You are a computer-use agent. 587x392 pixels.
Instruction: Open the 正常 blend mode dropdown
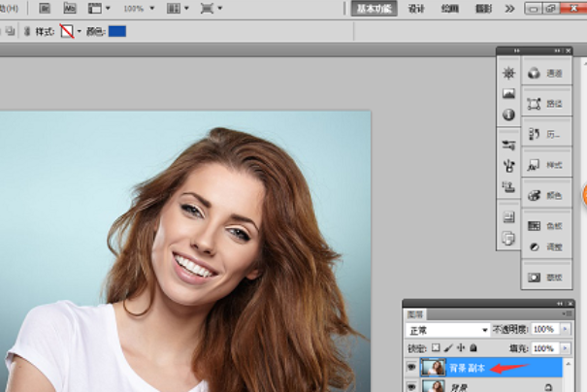click(x=447, y=330)
